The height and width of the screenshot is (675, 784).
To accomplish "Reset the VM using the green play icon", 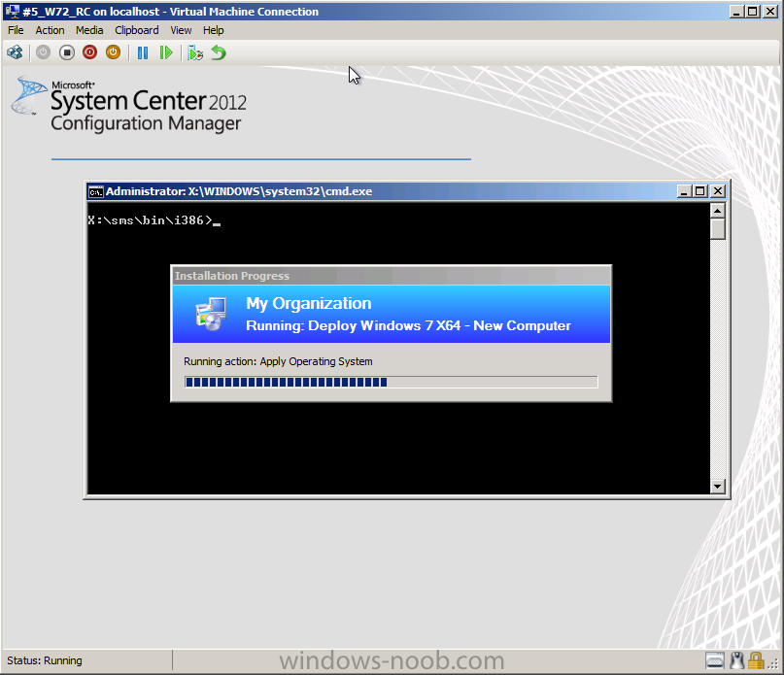I will 165,52.
